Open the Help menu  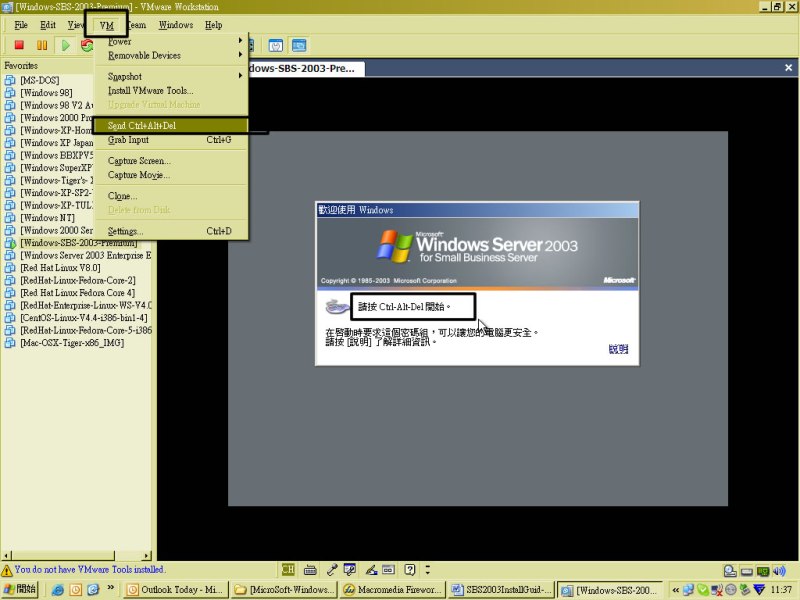click(213, 25)
